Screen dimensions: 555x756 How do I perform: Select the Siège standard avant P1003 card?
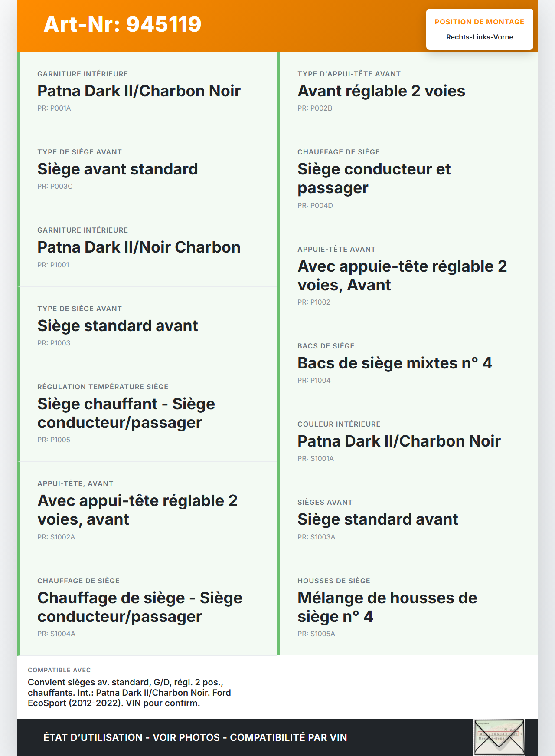(148, 325)
